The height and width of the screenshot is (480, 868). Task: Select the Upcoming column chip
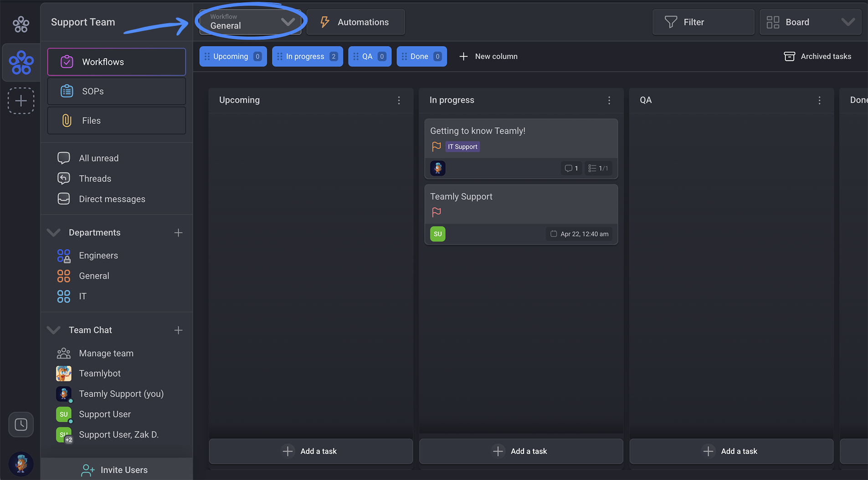233,57
